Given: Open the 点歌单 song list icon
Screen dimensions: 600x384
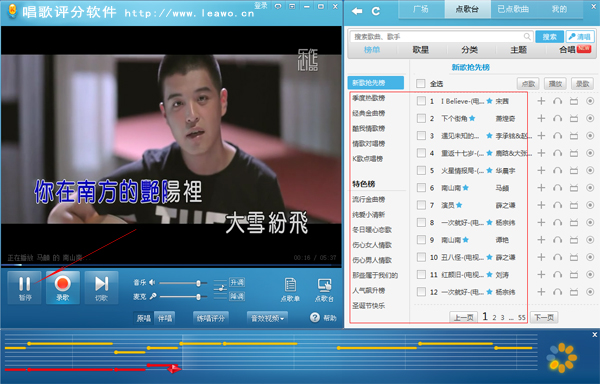Looking at the screenshot, I should tap(290, 290).
